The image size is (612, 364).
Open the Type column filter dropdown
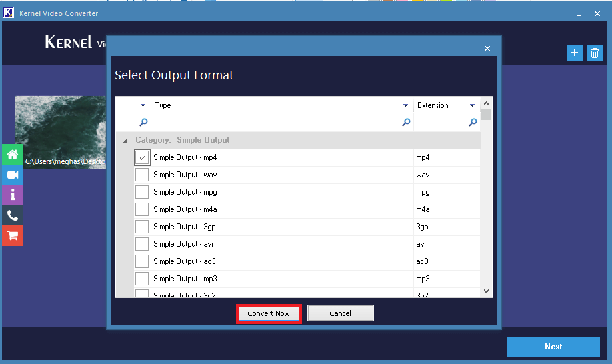[x=405, y=105]
